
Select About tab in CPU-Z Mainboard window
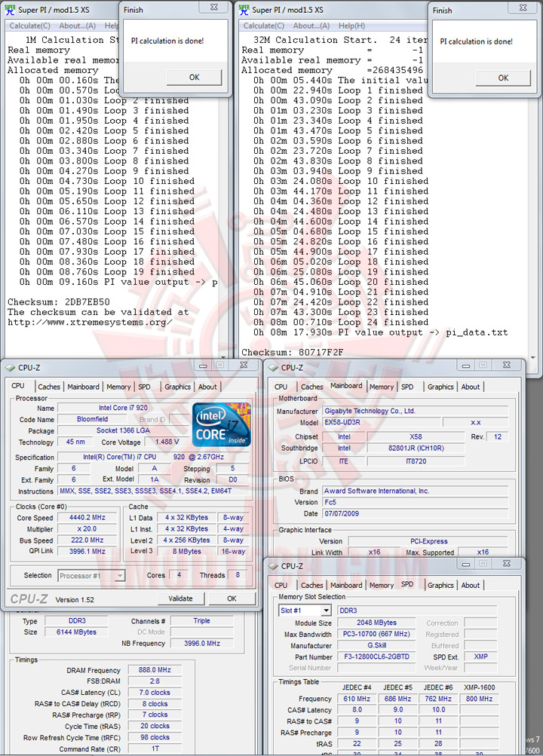click(470, 387)
